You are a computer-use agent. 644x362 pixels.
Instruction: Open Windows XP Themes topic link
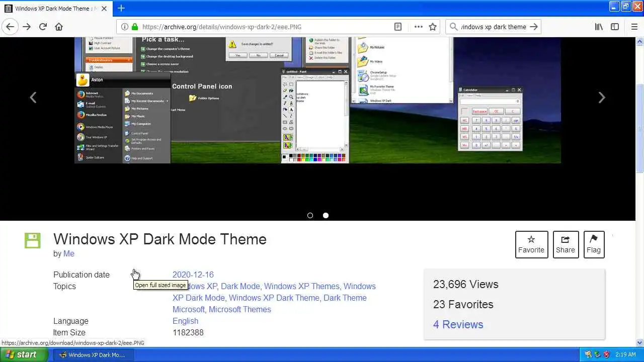(x=302, y=286)
